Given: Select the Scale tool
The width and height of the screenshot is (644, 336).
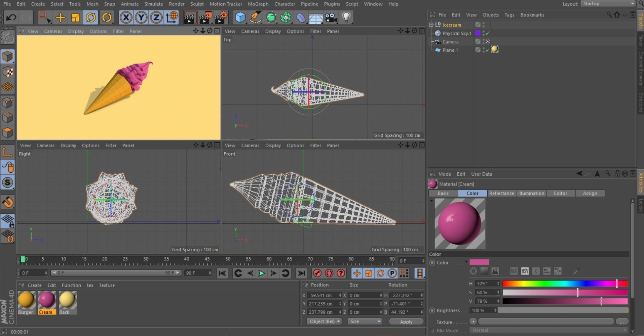Looking at the screenshot, I should tap(75, 17).
